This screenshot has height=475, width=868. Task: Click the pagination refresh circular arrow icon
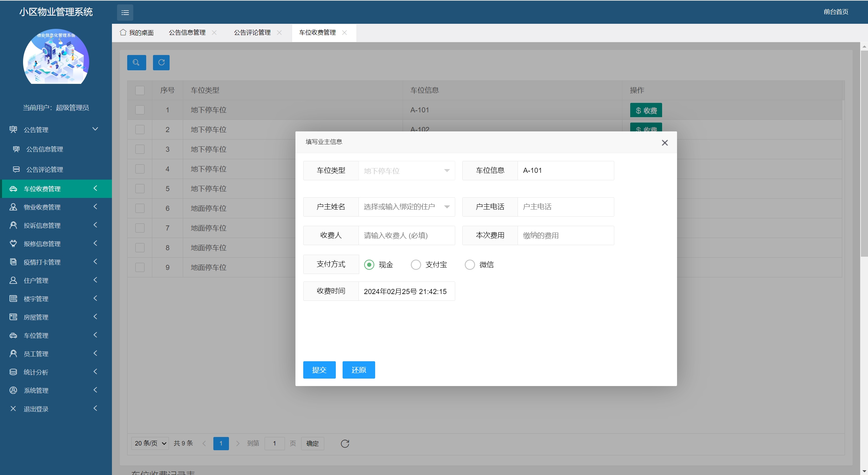tap(345, 443)
